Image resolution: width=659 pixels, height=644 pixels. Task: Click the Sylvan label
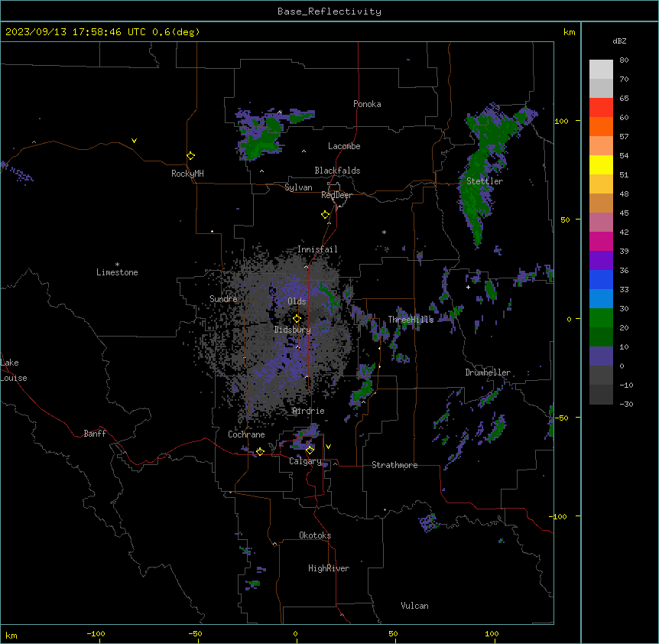[x=298, y=187]
